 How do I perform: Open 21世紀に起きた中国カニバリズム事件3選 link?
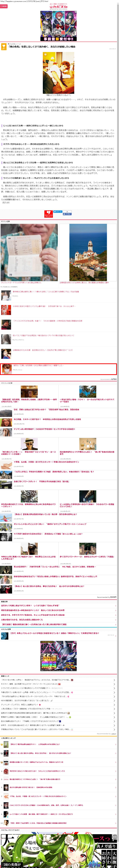(44, 306)
